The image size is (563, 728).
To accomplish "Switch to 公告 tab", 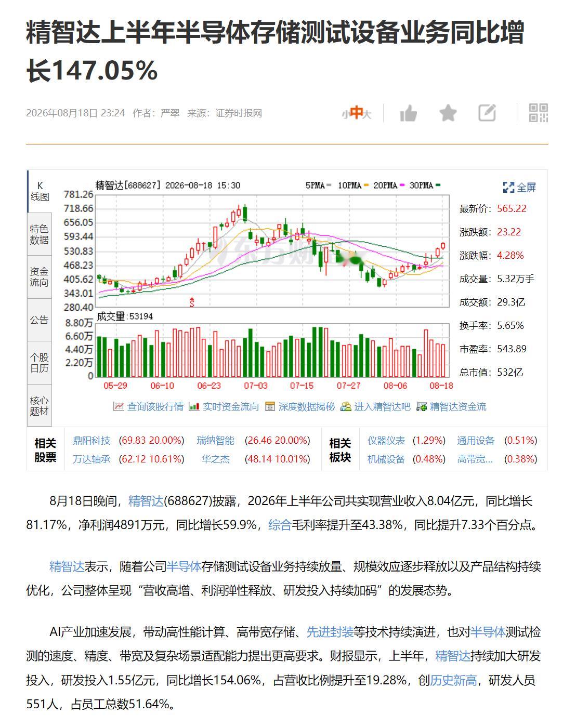I will pyautogui.click(x=40, y=320).
